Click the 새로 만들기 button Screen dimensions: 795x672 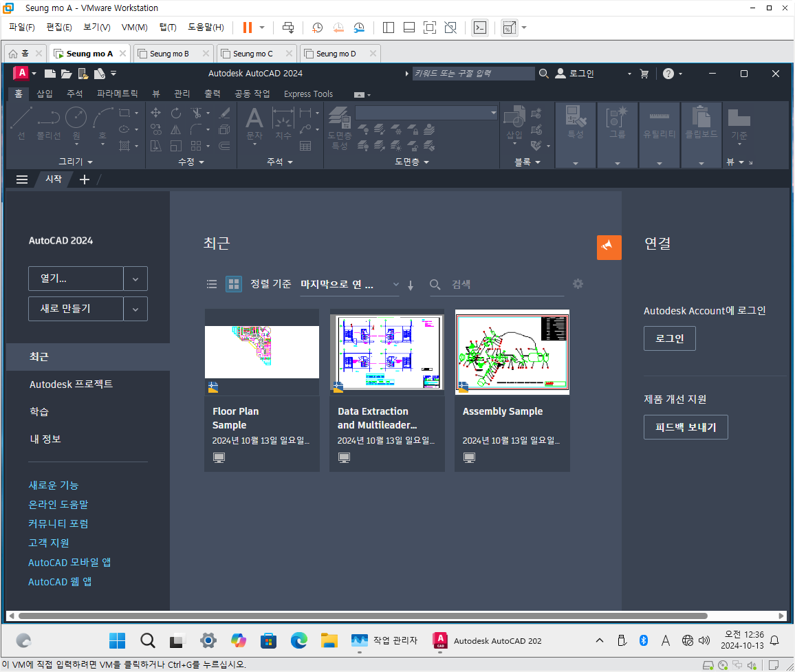(x=76, y=309)
